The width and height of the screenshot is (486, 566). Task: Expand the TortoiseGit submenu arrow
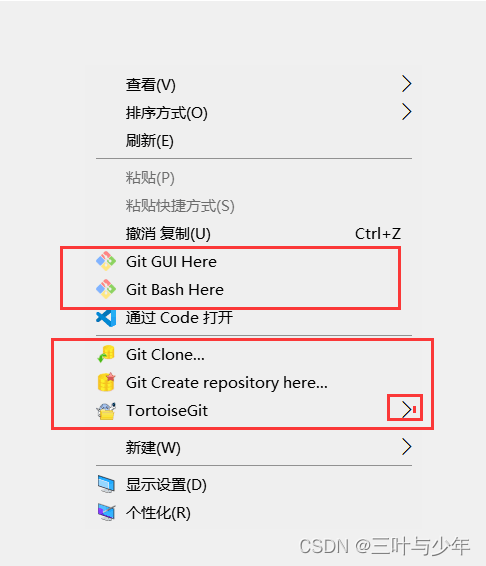[407, 410]
